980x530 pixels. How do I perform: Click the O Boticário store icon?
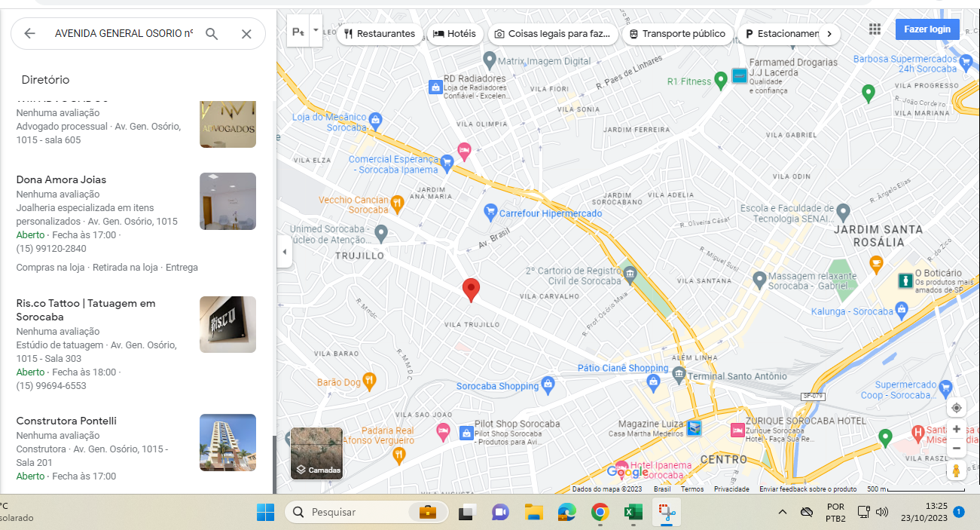905,280
